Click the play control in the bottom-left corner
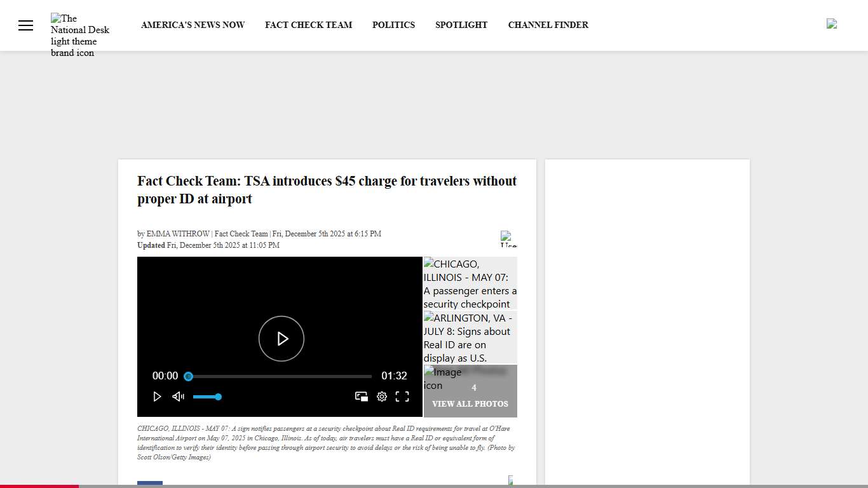Image resolution: width=868 pixels, height=488 pixels. point(158,396)
